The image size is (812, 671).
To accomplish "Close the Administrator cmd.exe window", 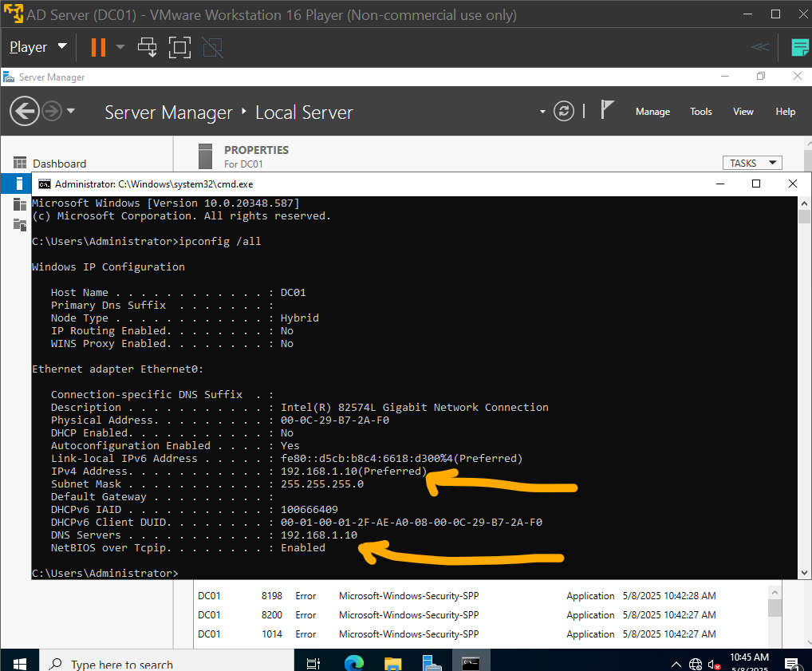I will [x=792, y=184].
